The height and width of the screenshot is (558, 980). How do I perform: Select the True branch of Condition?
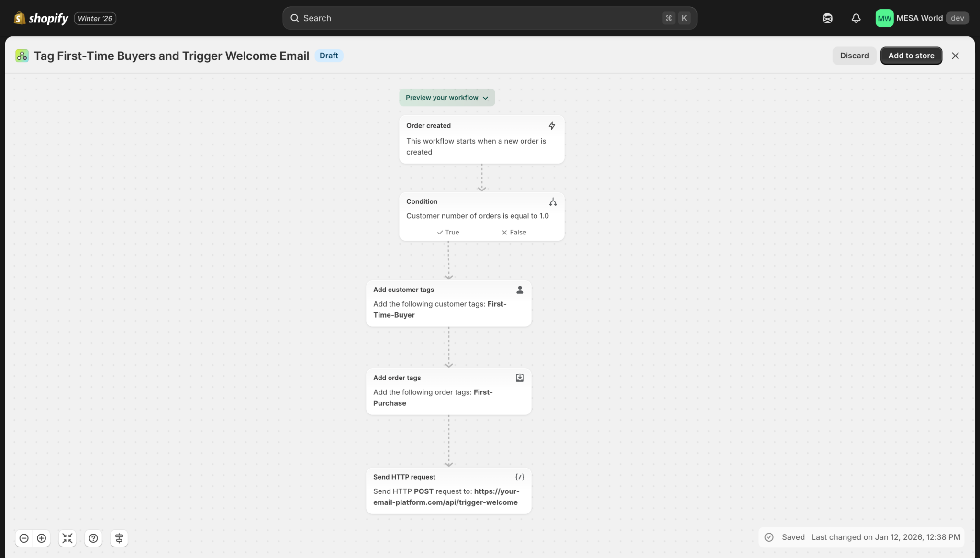448,232
